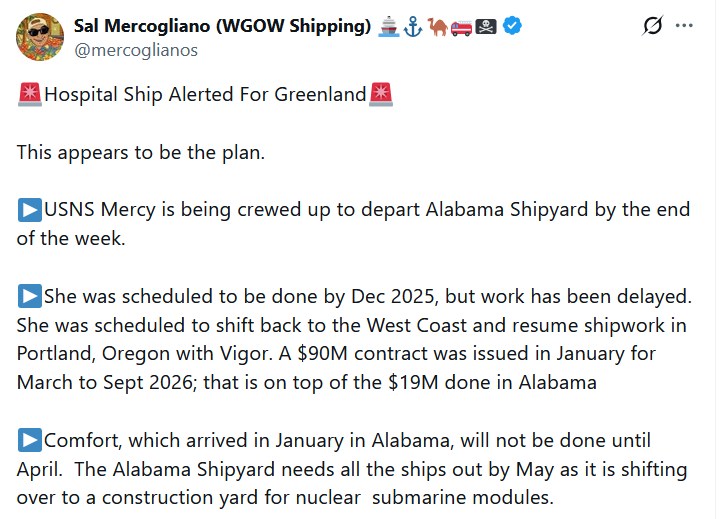Viewport: 722px width, 519px height.
Task: Click the fire truck emoji in the name
Action: pyautogui.click(x=461, y=26)
